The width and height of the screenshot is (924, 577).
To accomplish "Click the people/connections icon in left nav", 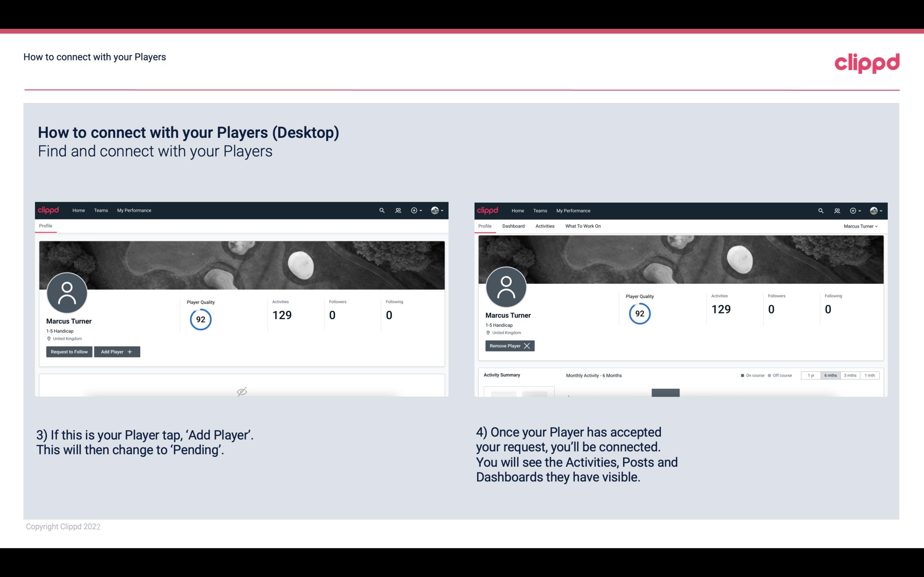I will (x=397, y=210).
